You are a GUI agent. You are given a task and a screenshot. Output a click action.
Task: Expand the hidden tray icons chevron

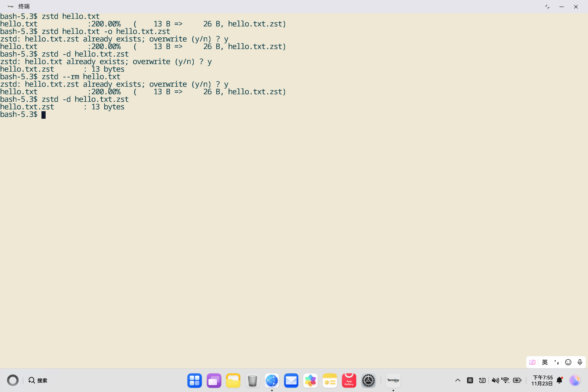[x=458, y=380]
